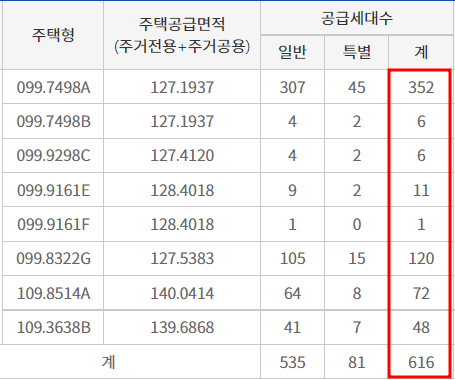Select housing type 099.9298C
Screen dimensions: 455x380
tap(53, 156)
